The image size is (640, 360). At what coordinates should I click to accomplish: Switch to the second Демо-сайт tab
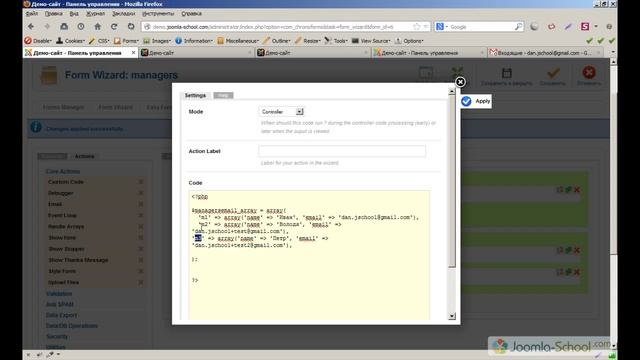coord(196,53)
